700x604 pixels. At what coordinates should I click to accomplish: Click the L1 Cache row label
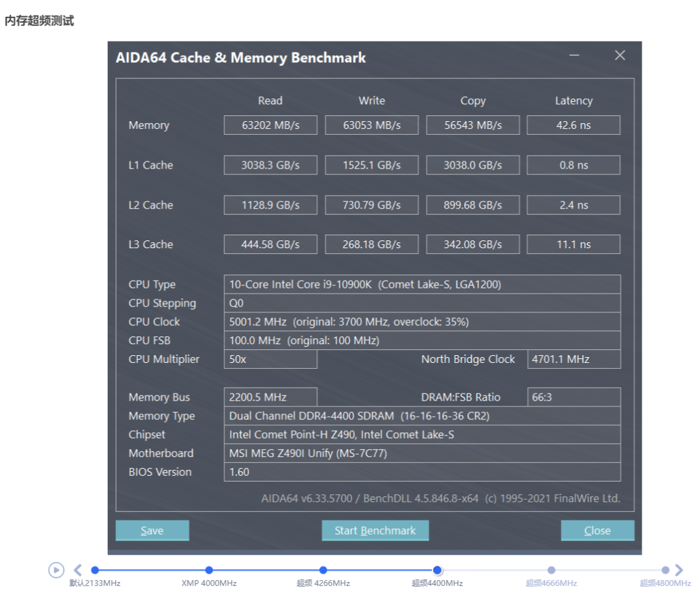(151, 165)
